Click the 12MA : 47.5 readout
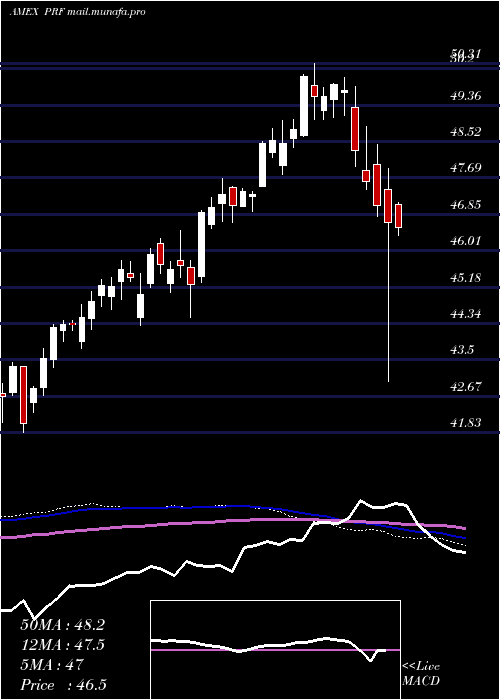The width and height of the screenshot is (500, 700). click(x=62, y=645)
